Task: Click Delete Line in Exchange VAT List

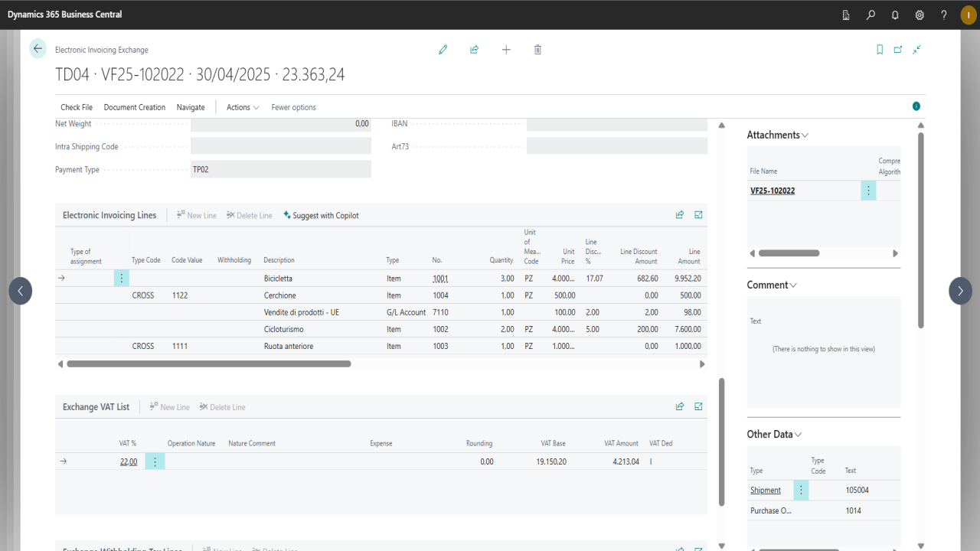Action: (222, 406)
